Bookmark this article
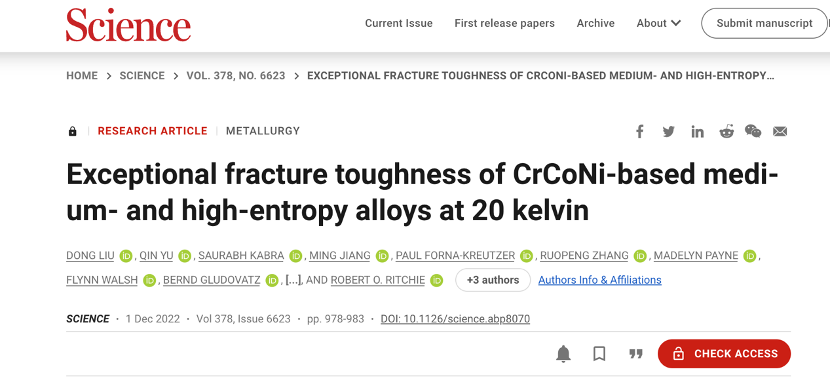Screen dimensions: 830x386 click(599, 354)
